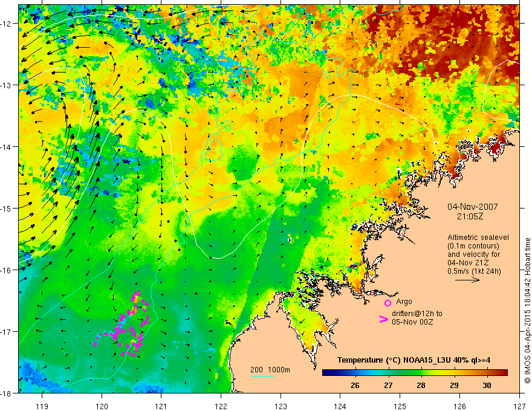Click the '05-Nov 00Z' legend text

(412, 322)
